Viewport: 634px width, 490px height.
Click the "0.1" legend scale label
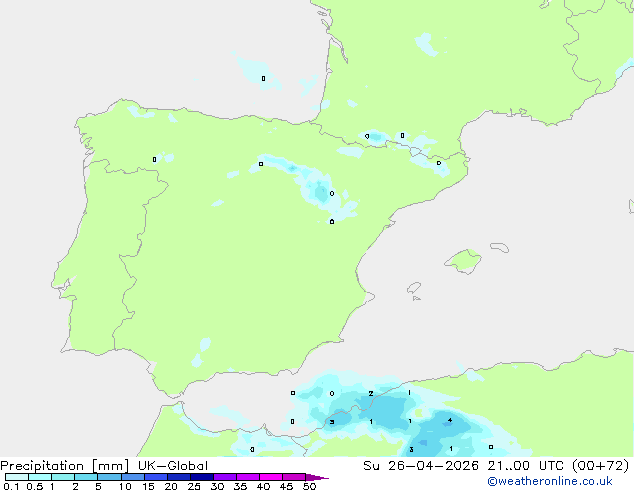pos(11,486)
